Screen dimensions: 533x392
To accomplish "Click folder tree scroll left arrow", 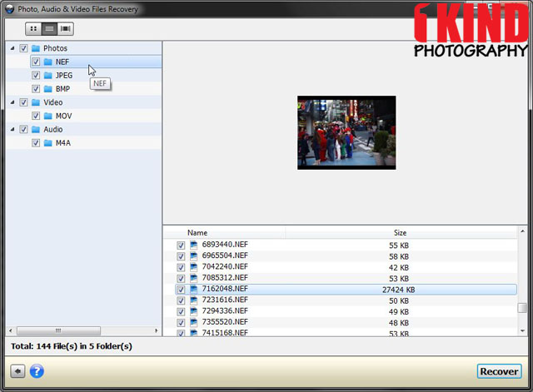I will 11,330.
